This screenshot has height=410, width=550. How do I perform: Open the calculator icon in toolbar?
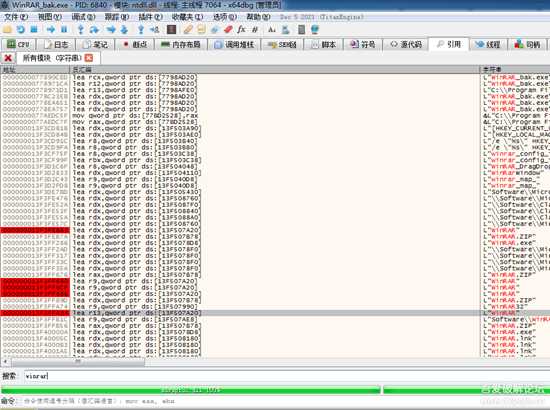pos(301,30)
